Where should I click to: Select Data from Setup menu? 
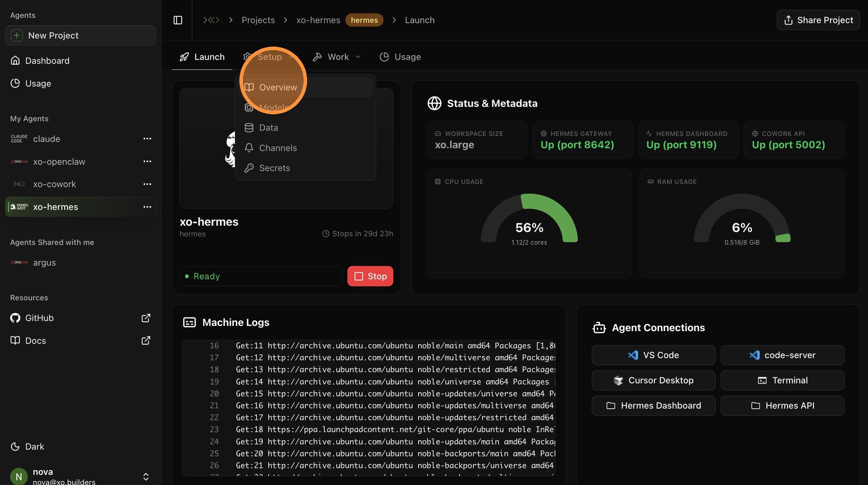305,128
